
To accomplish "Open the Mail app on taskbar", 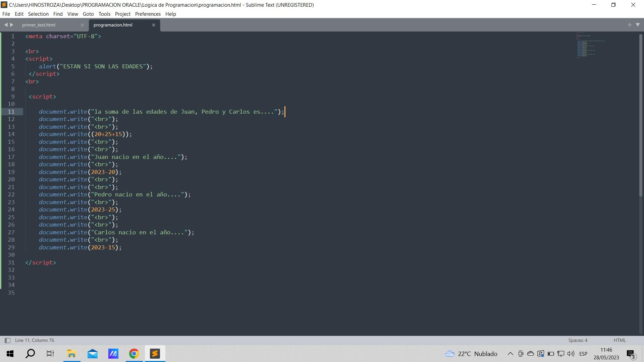I will 92,354.
